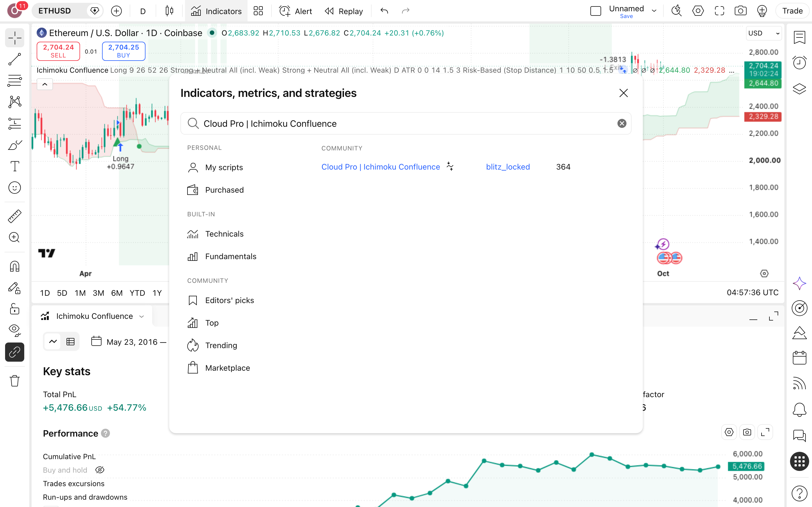Viewport: 812px width, 507px height.
Task: Open Cloud Pro | Ichimoku Confluence result
Action: [x=381, y=167]
